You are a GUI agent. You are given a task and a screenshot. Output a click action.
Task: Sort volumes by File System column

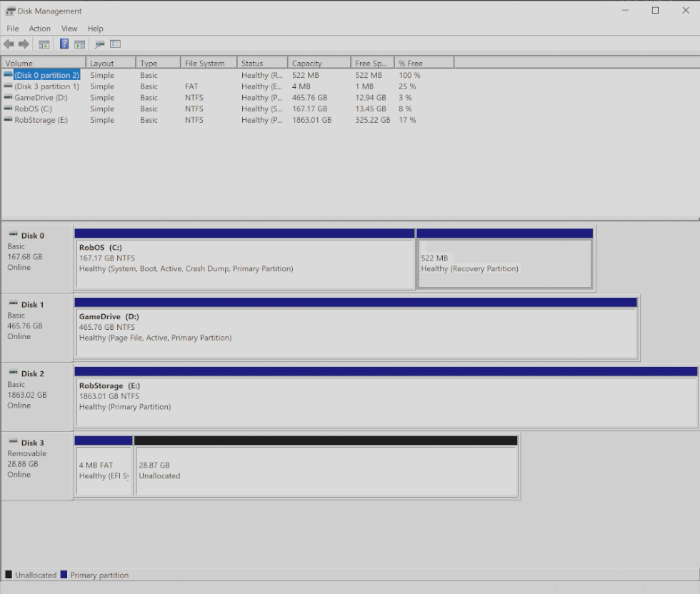point(208,64)
